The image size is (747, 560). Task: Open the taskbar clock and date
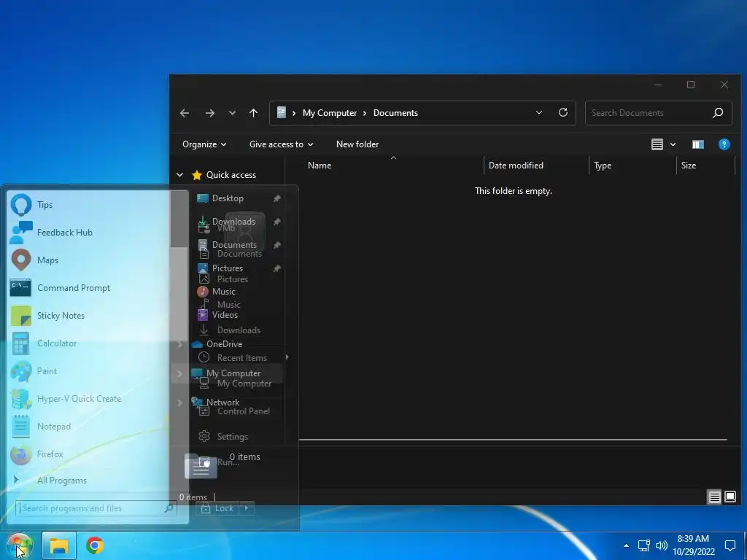694,545
